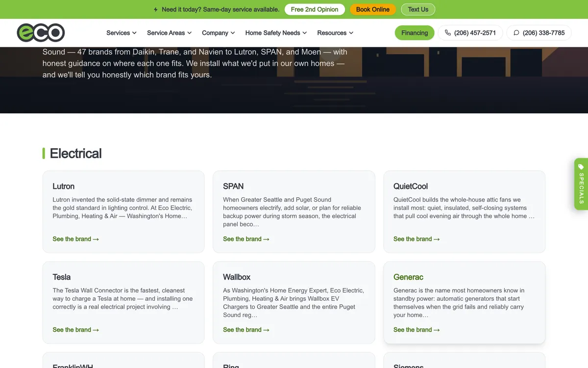This screenshot has width=588, height=368.
Task: Click the QuietCool card title
Action: click(x=411, y=186)
